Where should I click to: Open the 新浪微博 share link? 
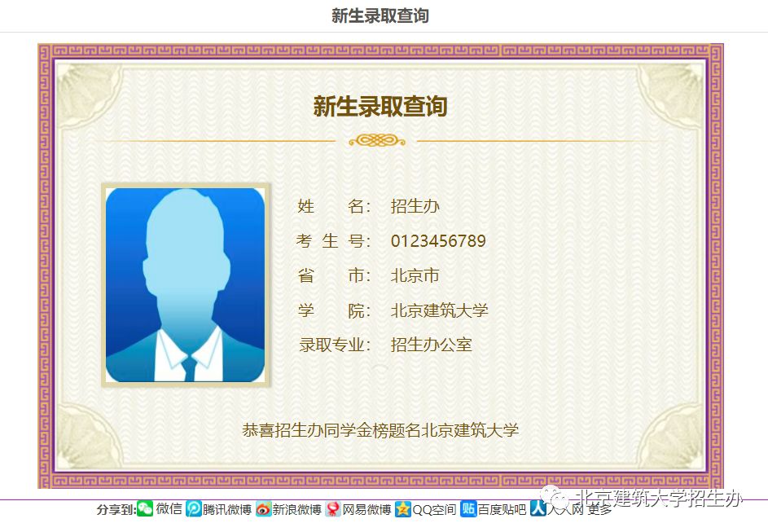point(296,509)
